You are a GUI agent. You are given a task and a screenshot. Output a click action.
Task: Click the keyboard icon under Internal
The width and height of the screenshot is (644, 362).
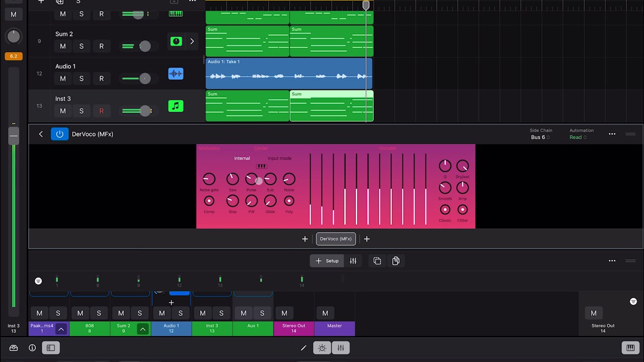[x=261, y=166]
